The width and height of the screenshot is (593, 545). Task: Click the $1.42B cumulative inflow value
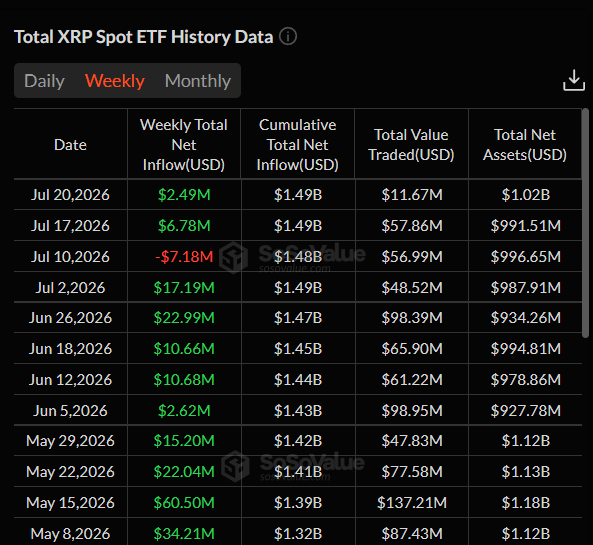[x=298, y=441]
